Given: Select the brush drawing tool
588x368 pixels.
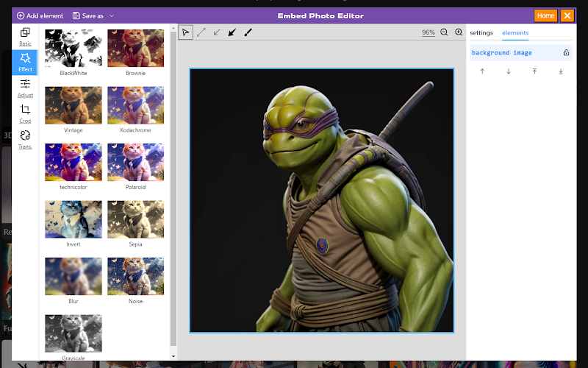Looking at the screenshot, I should coord(248,32).
